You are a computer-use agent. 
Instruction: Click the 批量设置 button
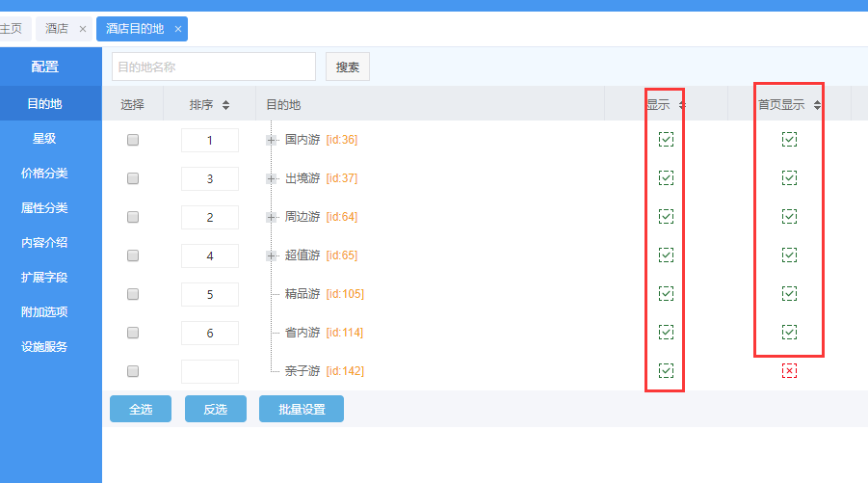tap(301, 409)
